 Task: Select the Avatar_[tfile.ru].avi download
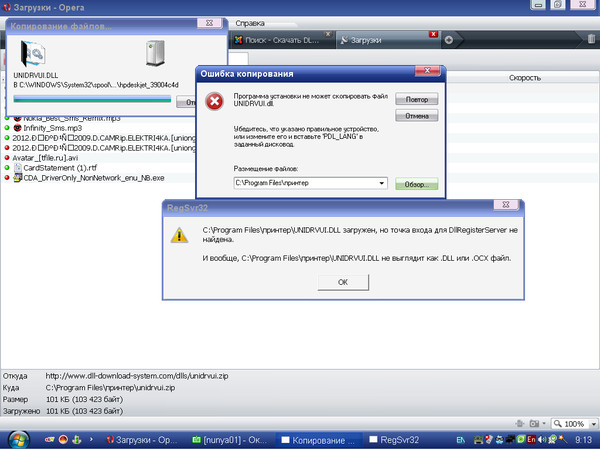(x=45, y=158)
